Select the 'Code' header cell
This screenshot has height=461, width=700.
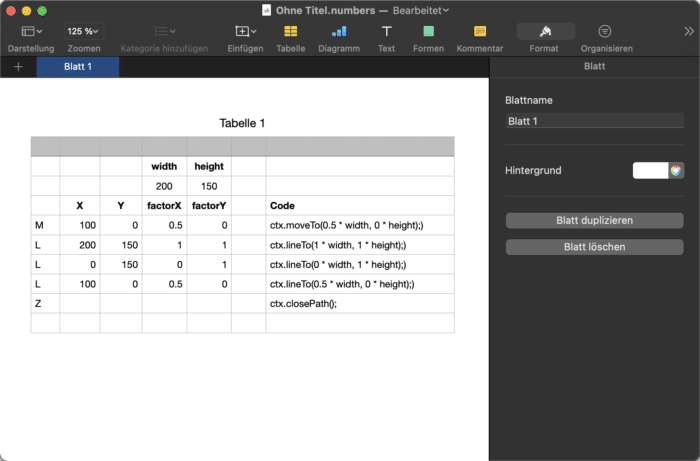pos(360,206)
